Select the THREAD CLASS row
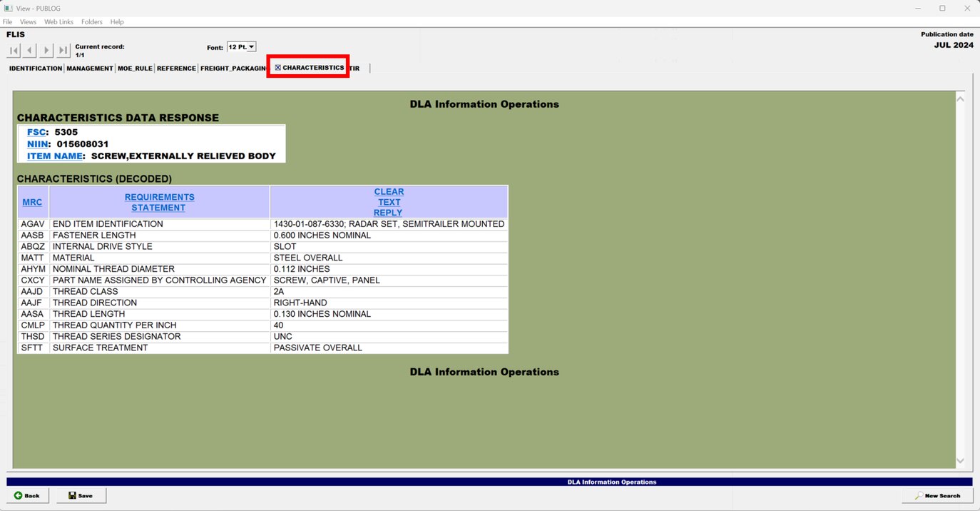Screen dimensions: 980x511 click(263, 291)
